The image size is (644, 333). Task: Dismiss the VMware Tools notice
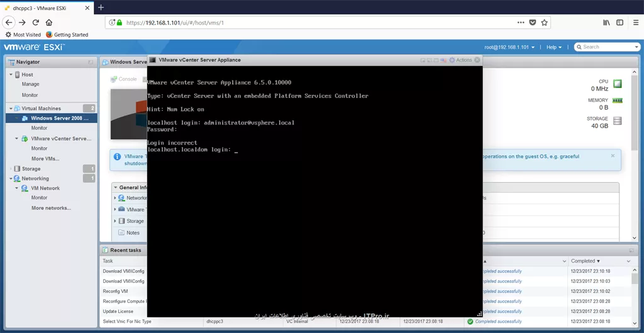pos(613,156)
